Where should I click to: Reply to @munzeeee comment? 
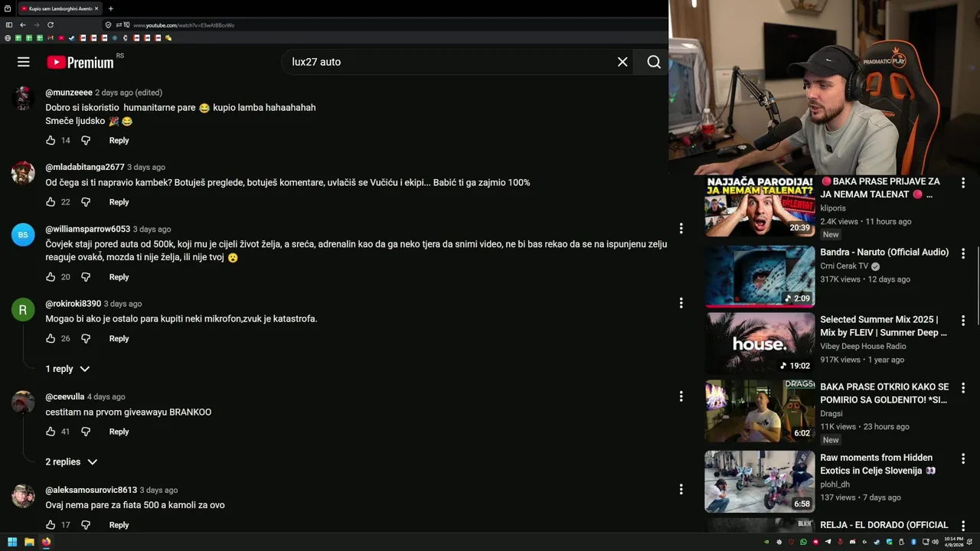(x=119, y=141)
